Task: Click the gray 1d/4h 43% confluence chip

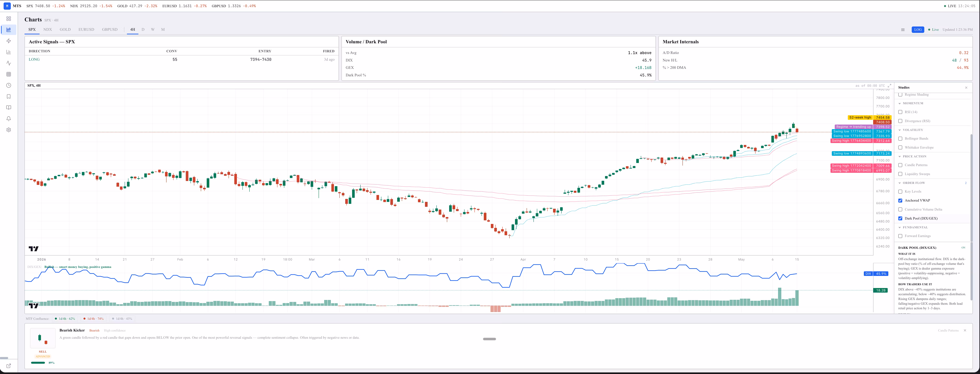Action: [122, 319]
